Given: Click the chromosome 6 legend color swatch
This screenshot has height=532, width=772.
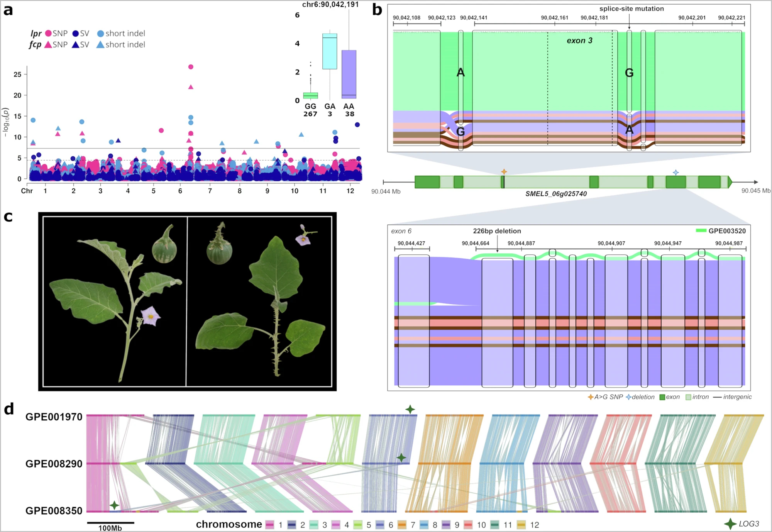Looking at the screenshot, I should click(380, 525).
